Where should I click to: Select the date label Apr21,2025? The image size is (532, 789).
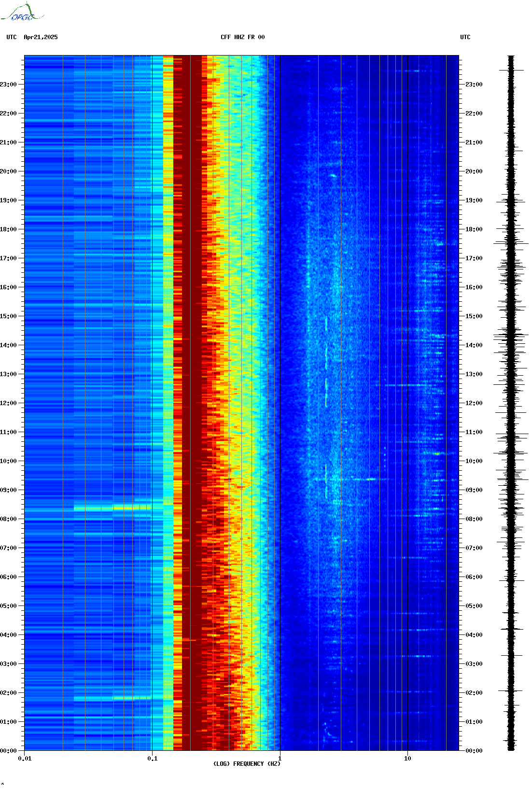(41, 37)
